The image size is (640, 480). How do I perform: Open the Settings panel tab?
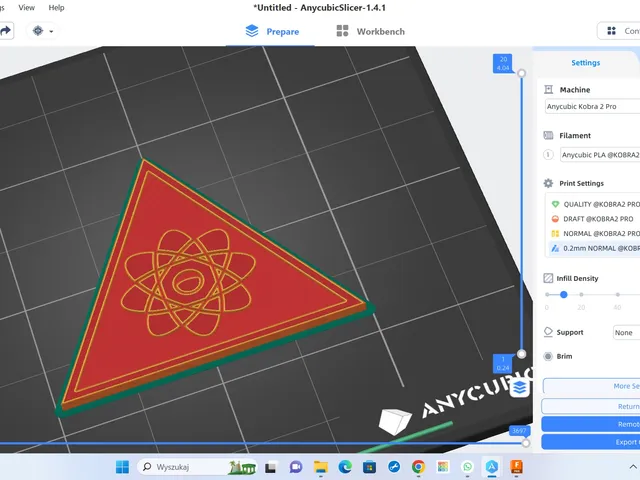click(x=585, y=62)
